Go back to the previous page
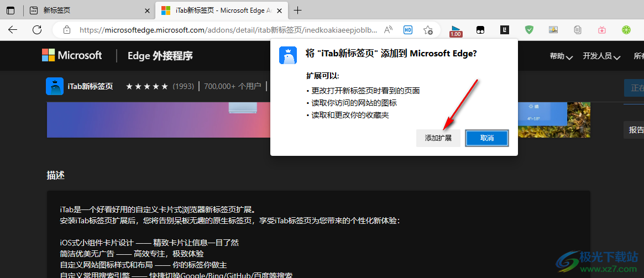The image size is (644, 278). pos(13,29)
